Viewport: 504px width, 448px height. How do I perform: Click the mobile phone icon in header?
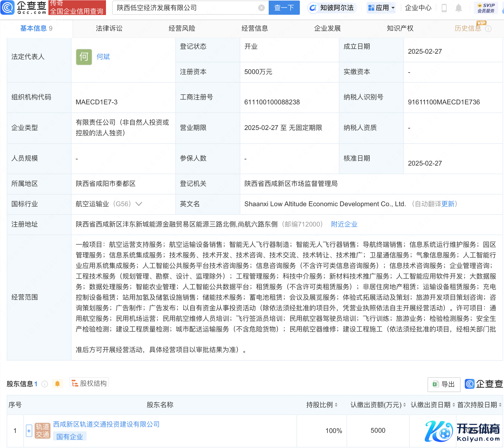[x=444, y=8]
